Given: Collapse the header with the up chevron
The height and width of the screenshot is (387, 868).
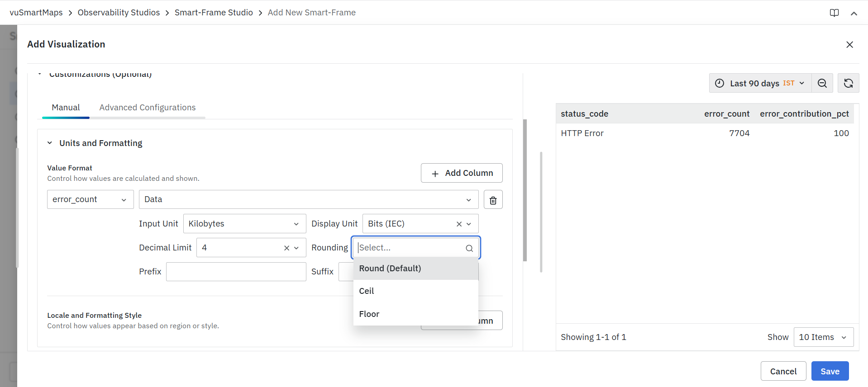Looking at the screenshot, I should point(854,13).
